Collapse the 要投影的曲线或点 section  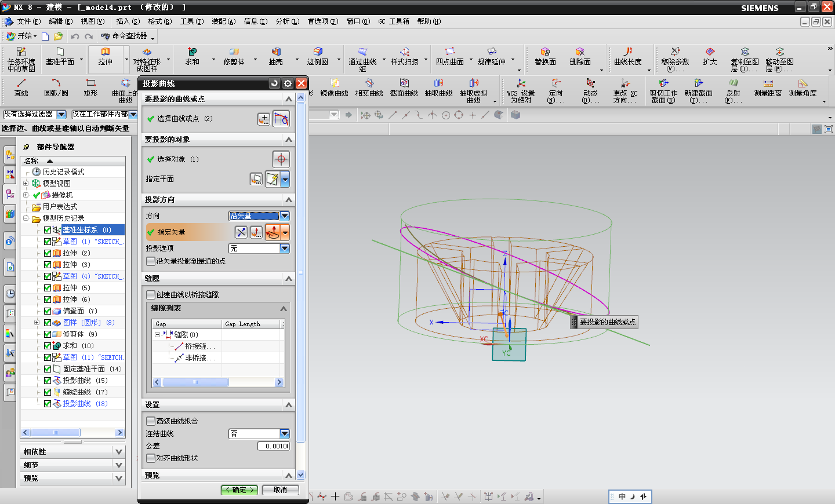coord(289,99)
